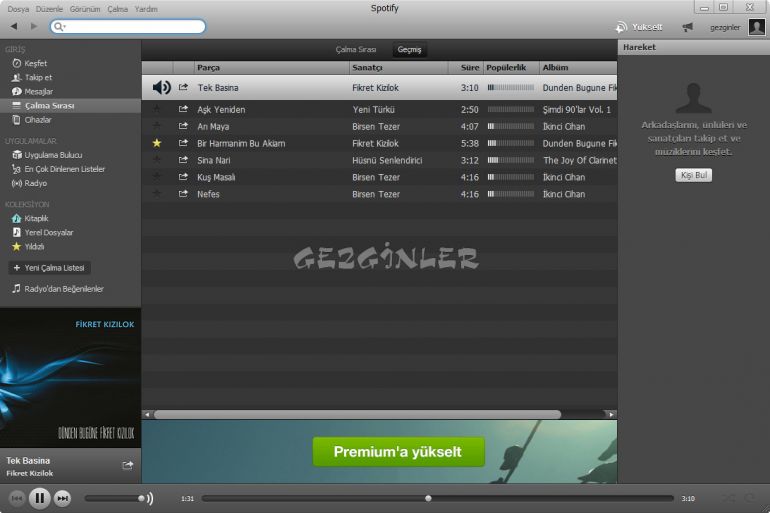Share the track Bir Harmanim Bu Akiam

pyautogui.click(x=183, y=143)
